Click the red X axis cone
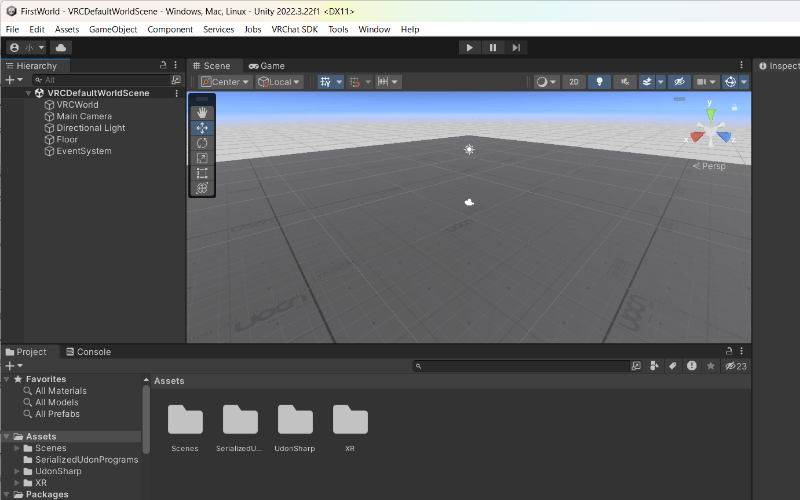The image size is (800, 500). [x=697, y=137]
